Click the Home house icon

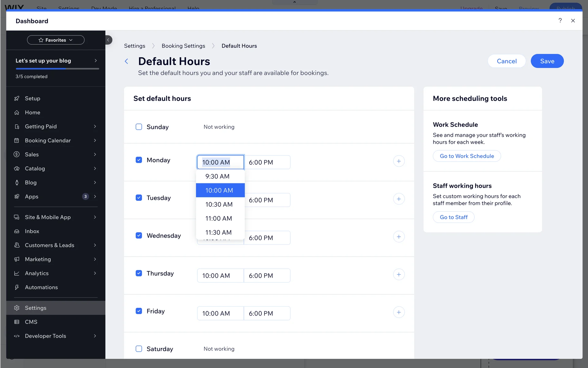coord(17,113)
